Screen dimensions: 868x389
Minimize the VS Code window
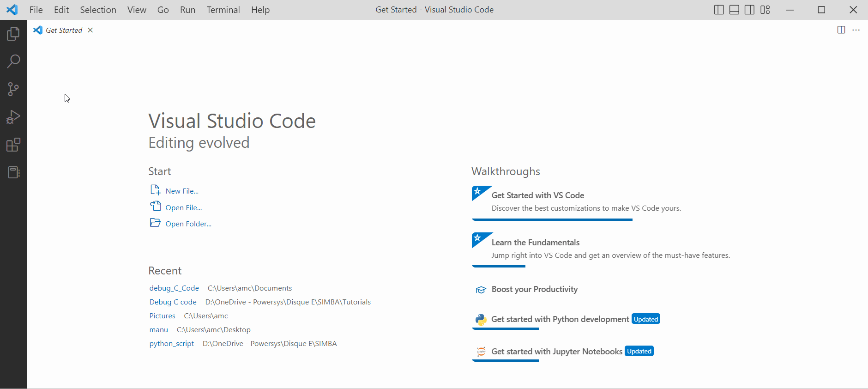[790, 10]
